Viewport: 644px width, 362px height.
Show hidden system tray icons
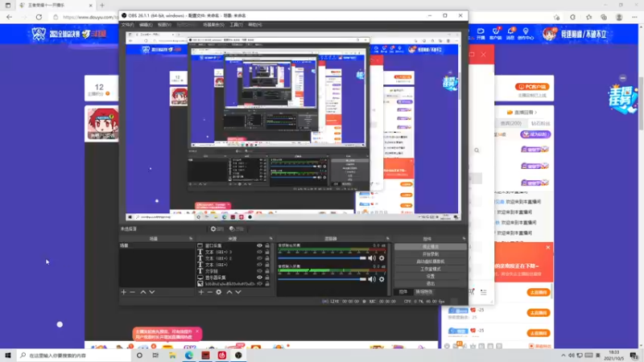(x=563, y=356)
